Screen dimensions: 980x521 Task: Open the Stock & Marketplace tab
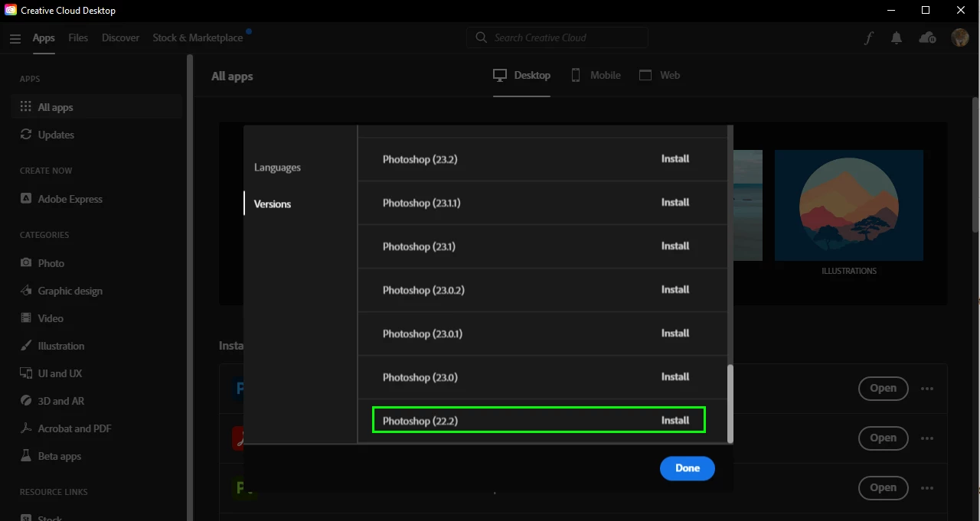tap(198, 37)
